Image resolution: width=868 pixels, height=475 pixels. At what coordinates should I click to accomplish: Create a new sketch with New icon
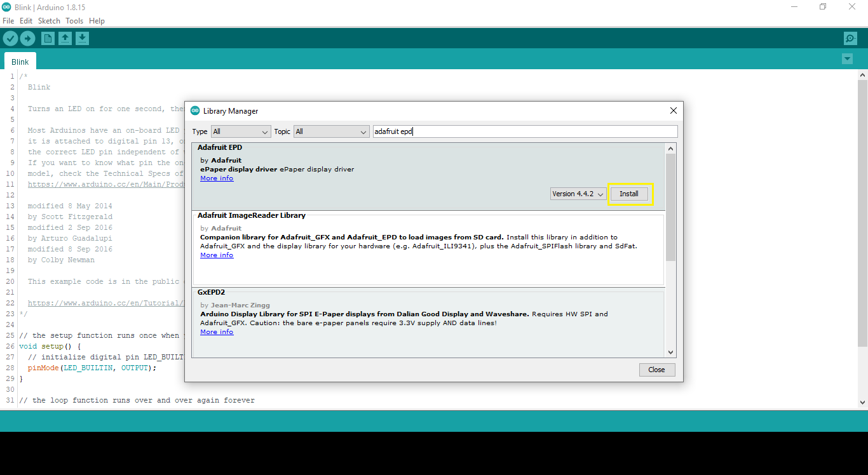[x=48, y=39]
